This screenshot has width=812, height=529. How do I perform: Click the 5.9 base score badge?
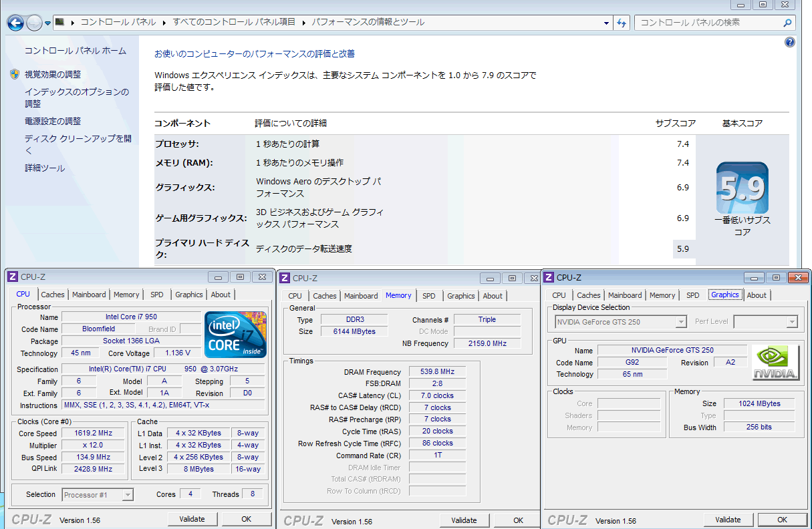742,188
